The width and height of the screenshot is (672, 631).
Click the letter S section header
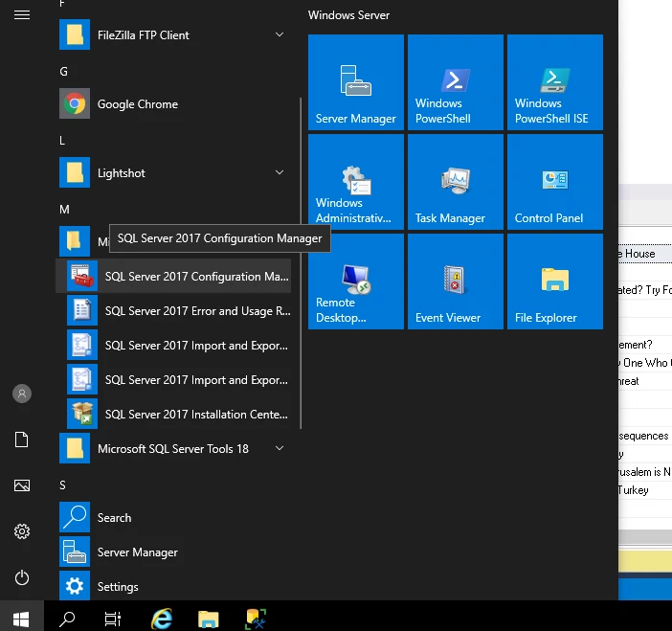62,485
